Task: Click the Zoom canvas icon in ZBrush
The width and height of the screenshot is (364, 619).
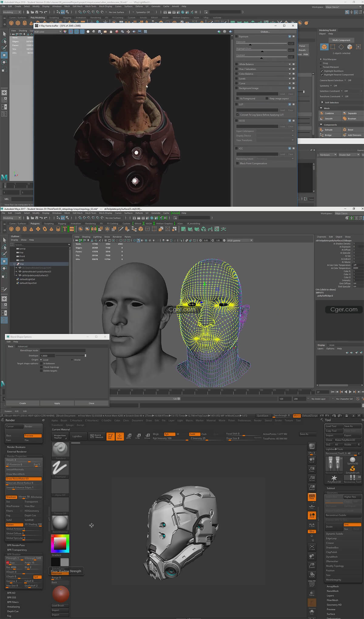Action: [x=312, y=469]
